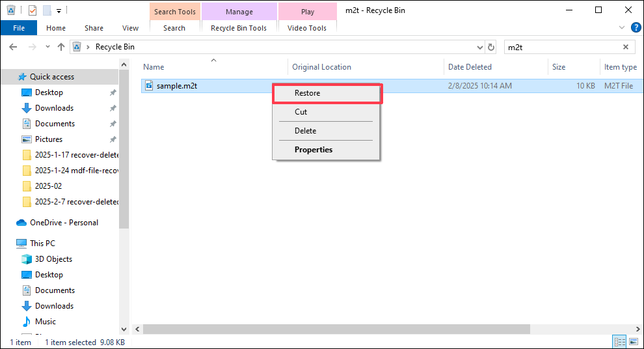644x349 pixels.
Task: Open the 2025-02 folder
Action: click(49, 186)
